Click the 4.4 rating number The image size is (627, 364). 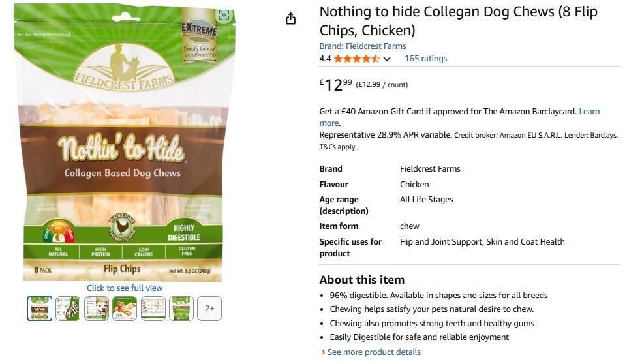click(x=325, y=59)
